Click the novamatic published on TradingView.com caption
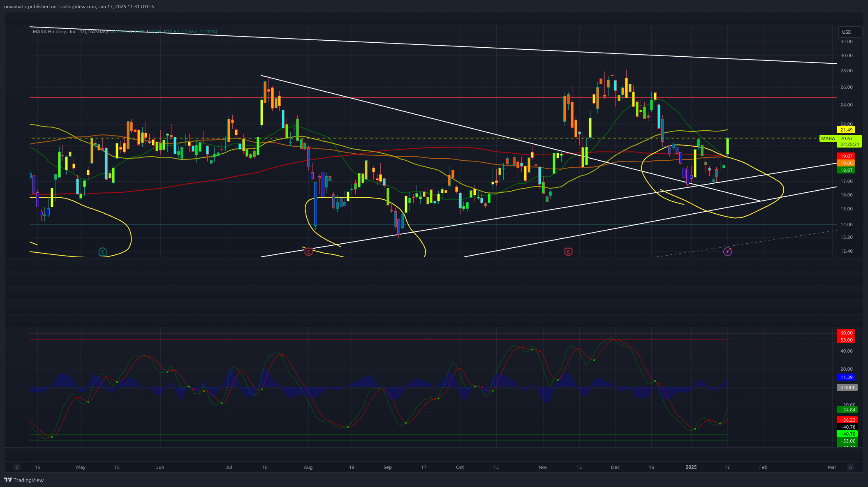The image size is (868, 487). (x=79, y=7)
